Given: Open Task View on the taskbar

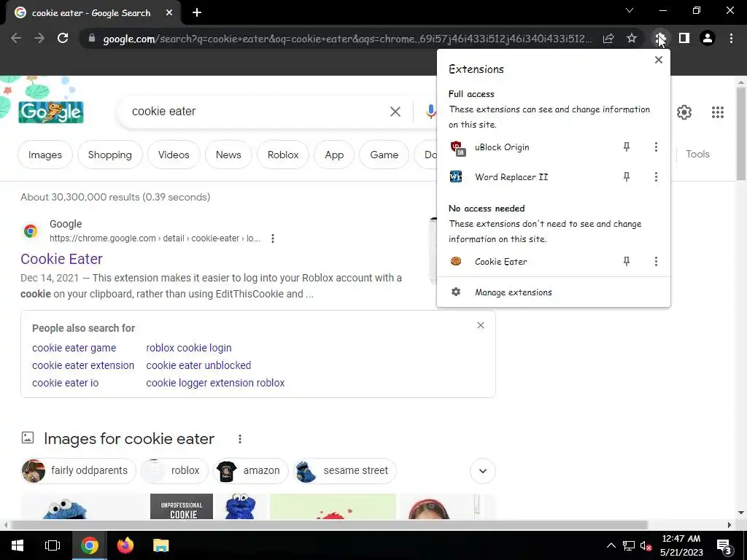Looking at the screenshot, I should pyautogui.click(x=53, y=545).
